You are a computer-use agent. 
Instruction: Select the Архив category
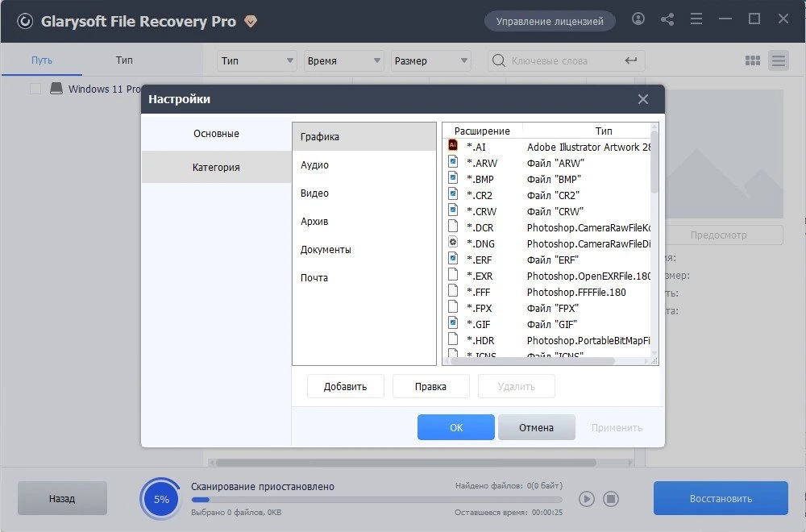coord(364,222)
